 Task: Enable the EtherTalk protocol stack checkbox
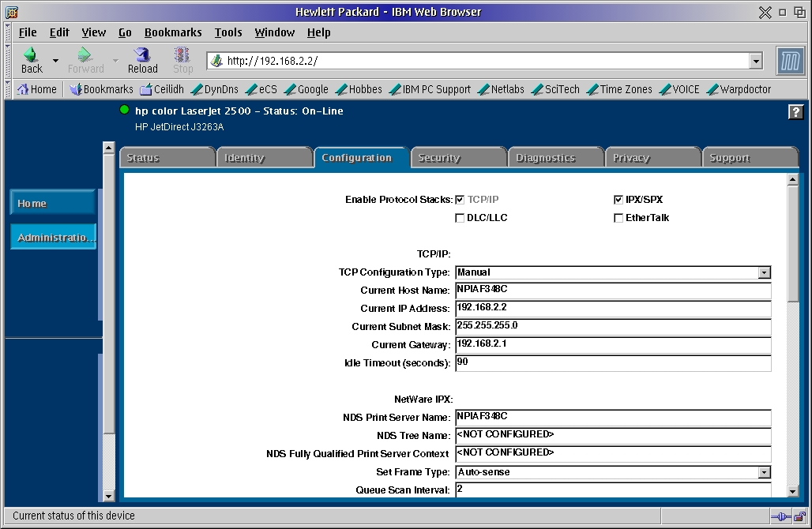[618, 218]
